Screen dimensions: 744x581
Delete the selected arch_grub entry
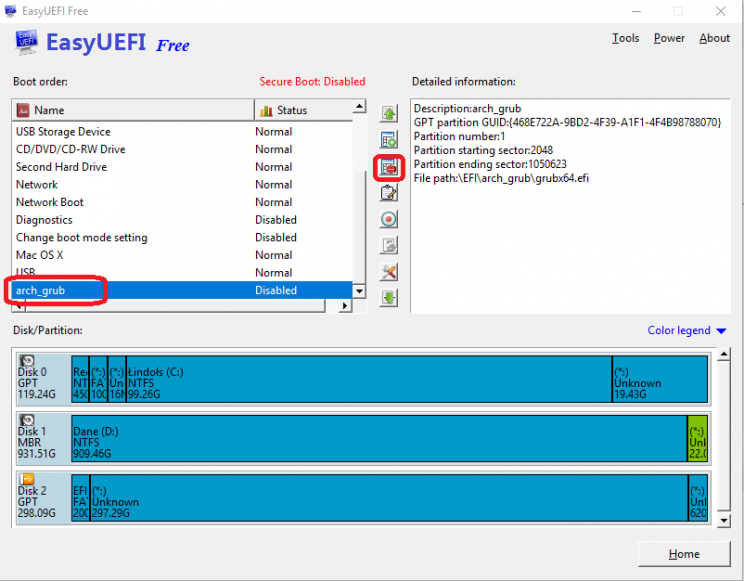point(389,167)
